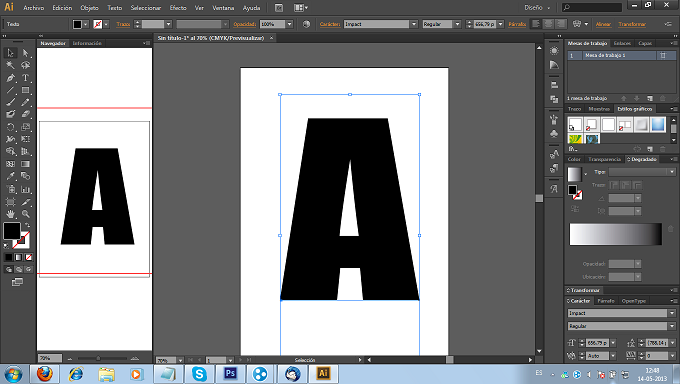The image size is (680, 384).
Task: Open the Efecto menu
Action: tap(178, 8)
